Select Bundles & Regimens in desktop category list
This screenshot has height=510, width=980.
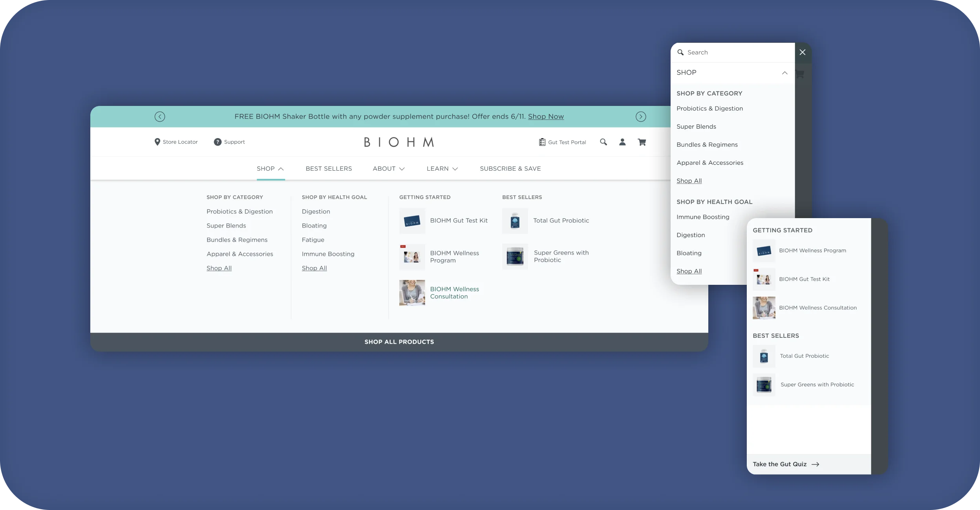pos(237,240)
